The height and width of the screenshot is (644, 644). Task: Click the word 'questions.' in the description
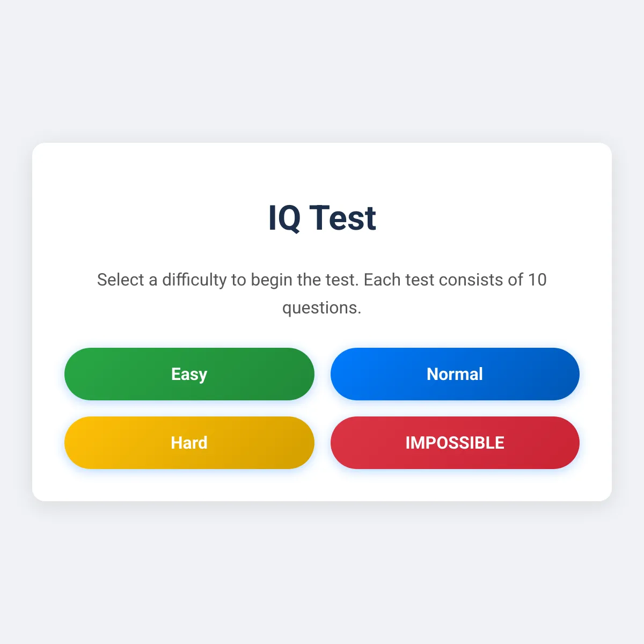tap(322, 308)
